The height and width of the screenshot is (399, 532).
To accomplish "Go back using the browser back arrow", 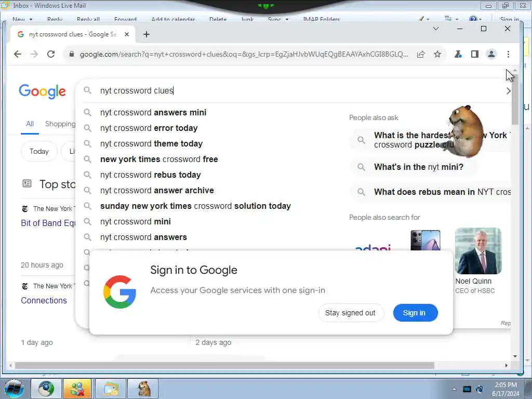I will tap(18, 54).
